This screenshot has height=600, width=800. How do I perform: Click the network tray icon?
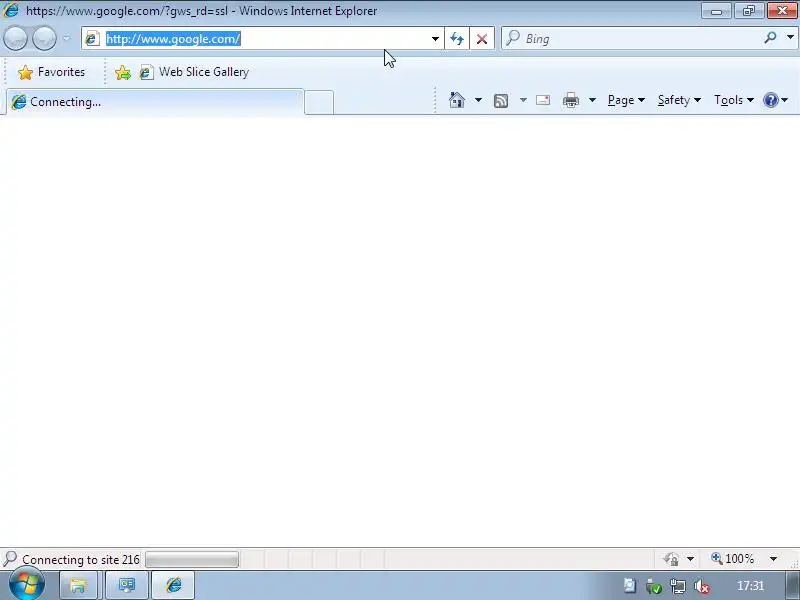point(678,587)
